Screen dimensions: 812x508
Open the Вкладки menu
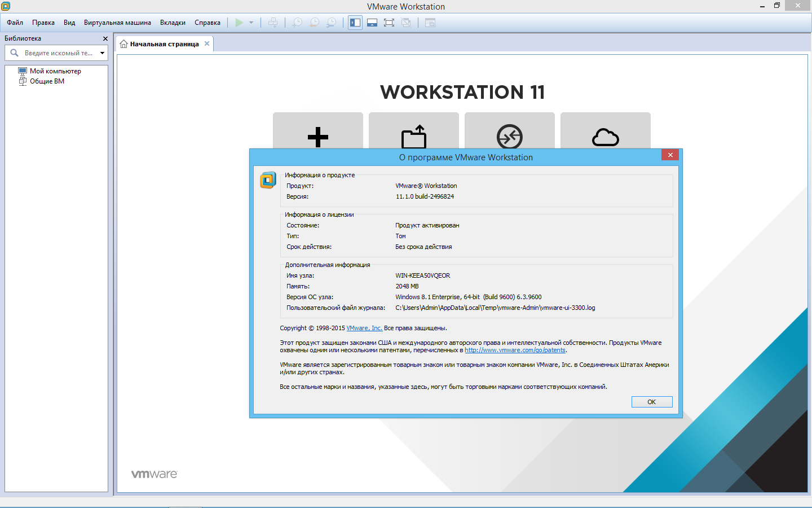173,23
